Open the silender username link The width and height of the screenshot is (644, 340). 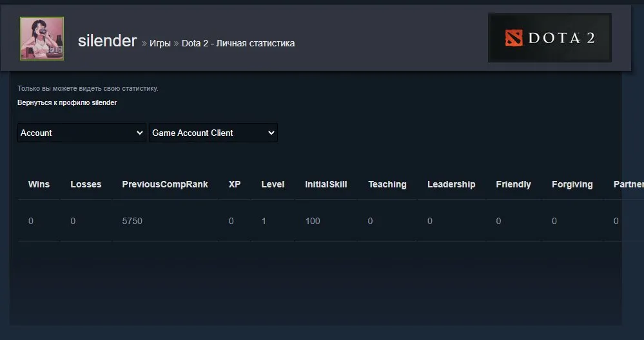(107, 41)
